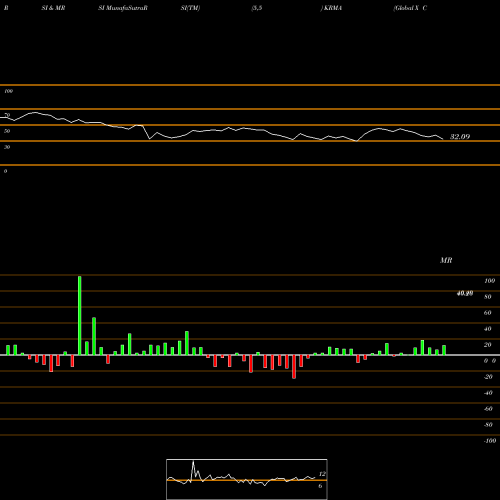500x500 pixels.
Task: Select the 'SI(TM)' header label
Action: click(x=190, y=8)
